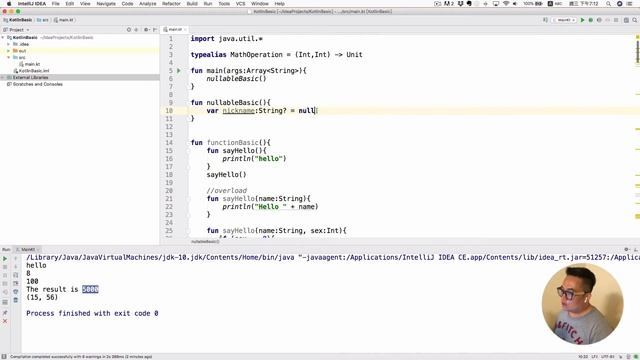Open the Refactor menu
The image size is (640, 360).
171,4
